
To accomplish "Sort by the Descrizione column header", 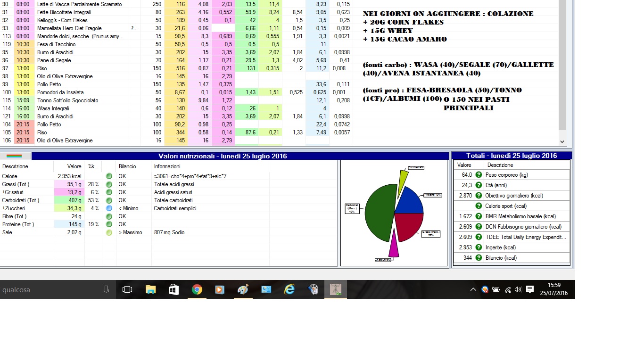I will 15,166.
